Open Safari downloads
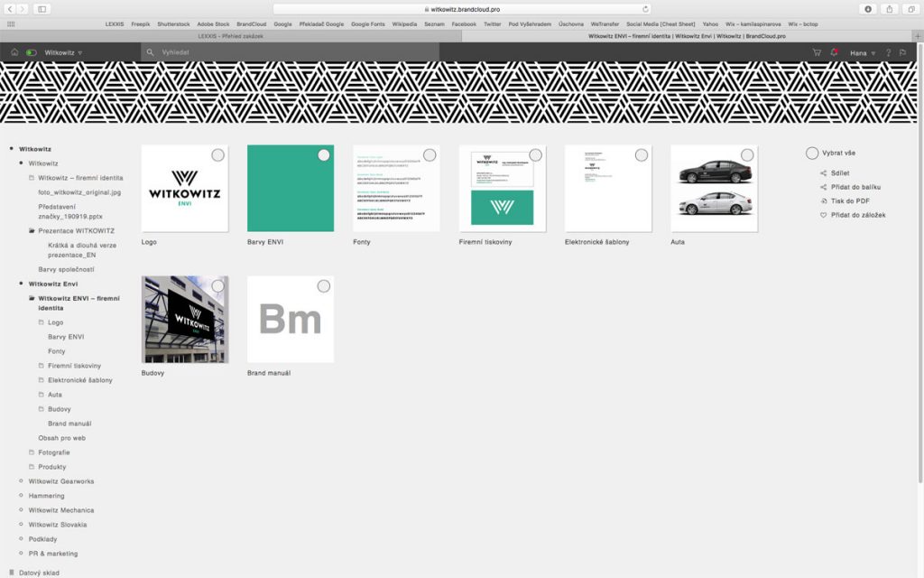The height and width of the screenshot is (578, 924). pos(867,9)
